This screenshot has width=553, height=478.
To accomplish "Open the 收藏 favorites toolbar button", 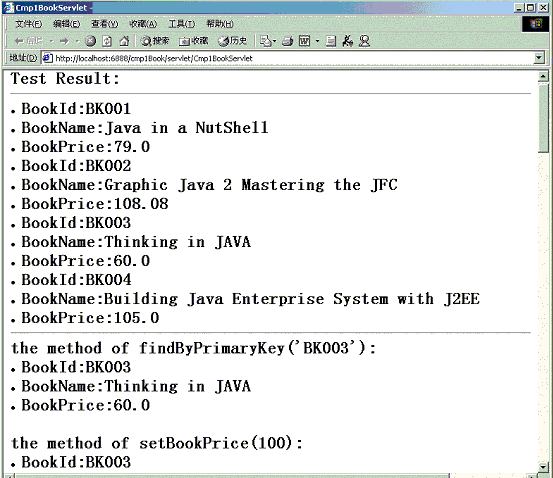I will click(194, 41).
